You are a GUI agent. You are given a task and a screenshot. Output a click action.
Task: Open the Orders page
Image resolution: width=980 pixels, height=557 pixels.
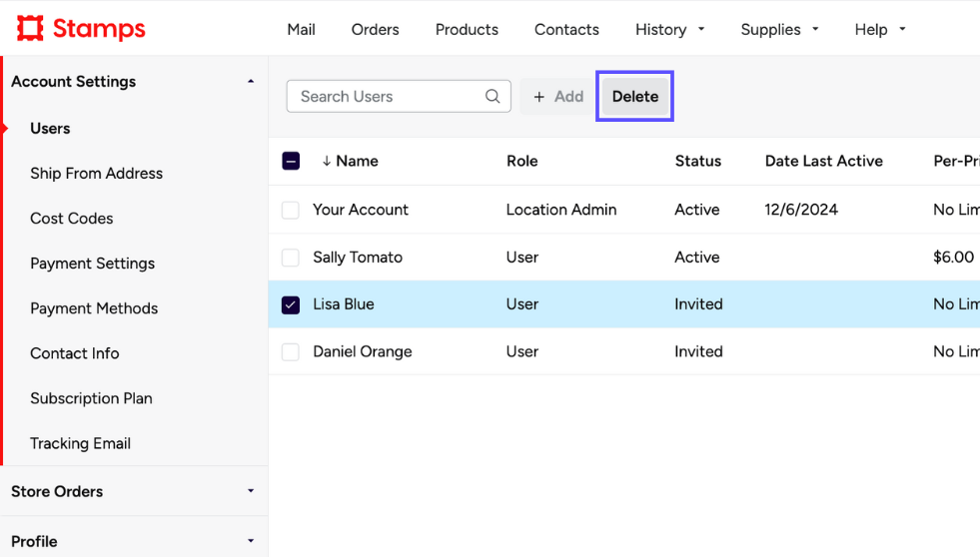[x=375, y=29]
